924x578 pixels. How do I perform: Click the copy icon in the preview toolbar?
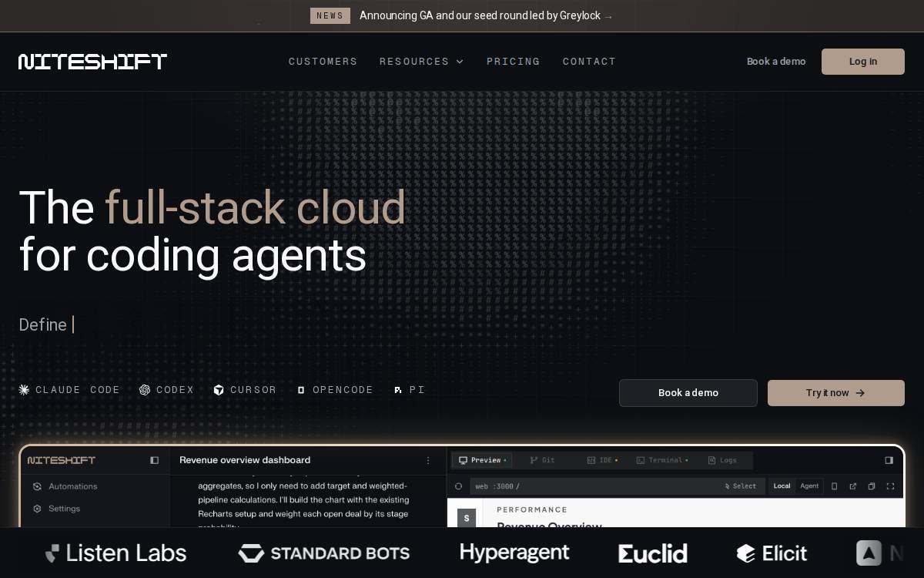872,486
